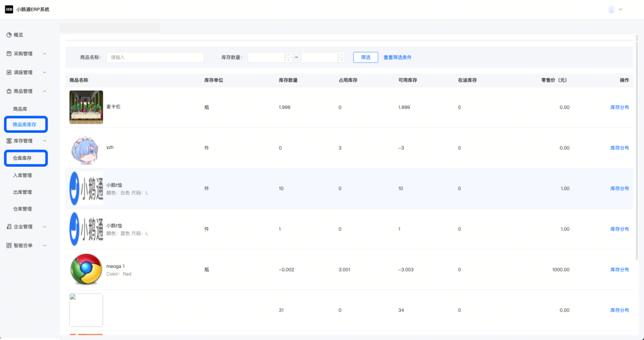Collapse the 商品管理 section chevron
Viewport: 644px width, 340px height.
click(45, 92)
